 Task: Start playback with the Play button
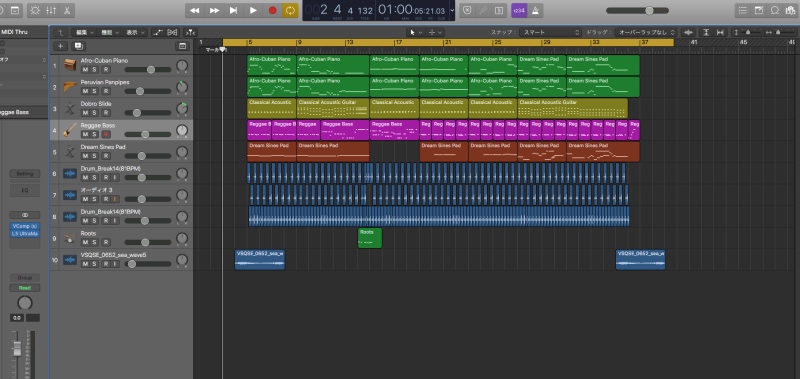[253, 10]
